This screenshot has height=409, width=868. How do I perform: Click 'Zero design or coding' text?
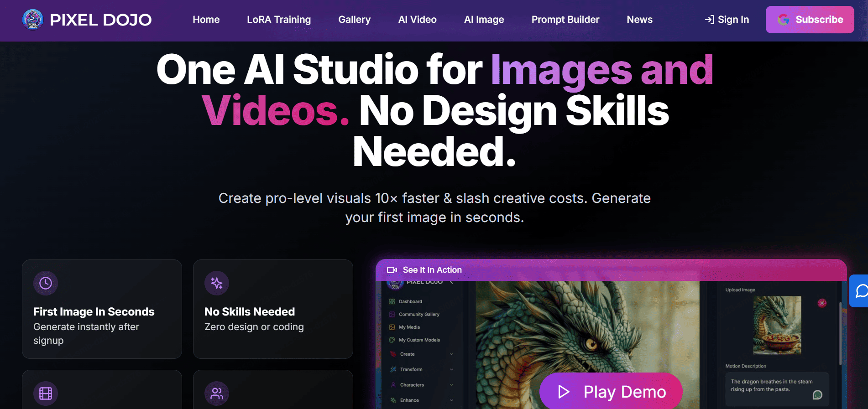pos(254,327)
